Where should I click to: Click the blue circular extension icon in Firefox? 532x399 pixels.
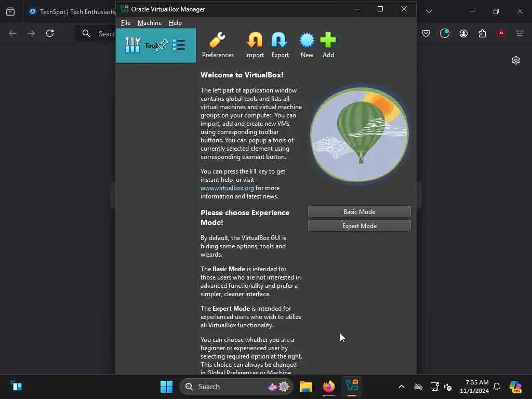445,33
